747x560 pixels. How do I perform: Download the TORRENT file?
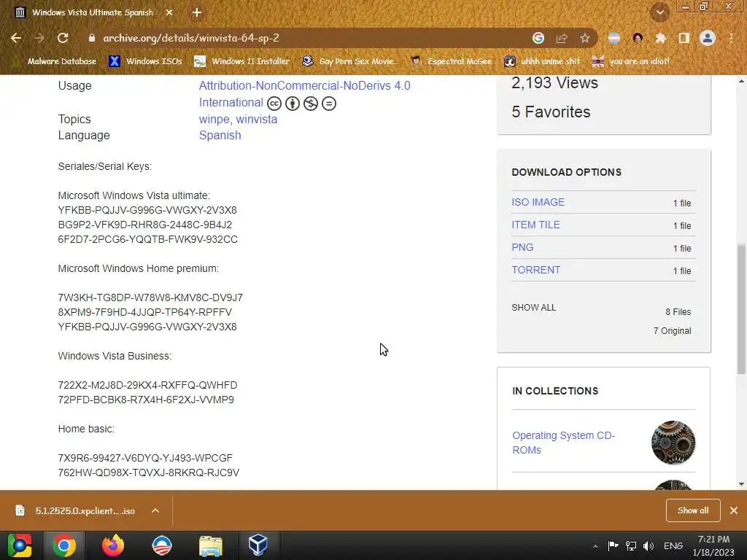(535, 270)
